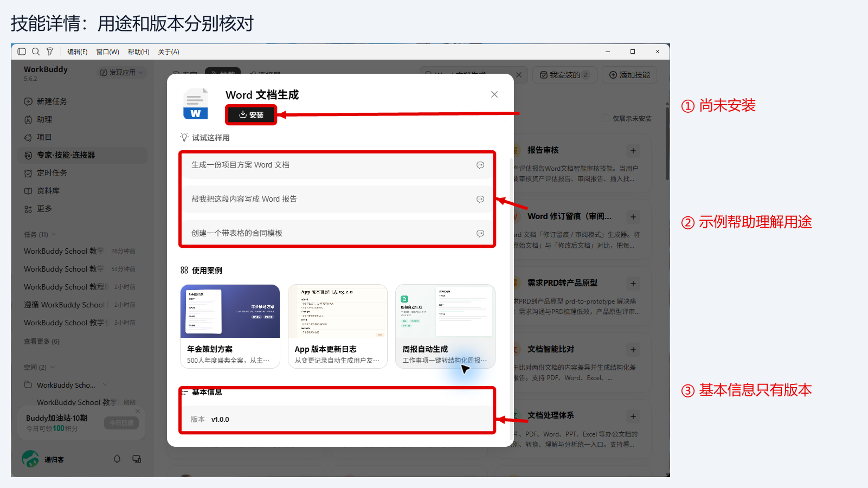The width and height of the screenshot is (868, 488).
Task: Open the 关于(A) menu
Action: pyautogui.click(x=169, y=52)
